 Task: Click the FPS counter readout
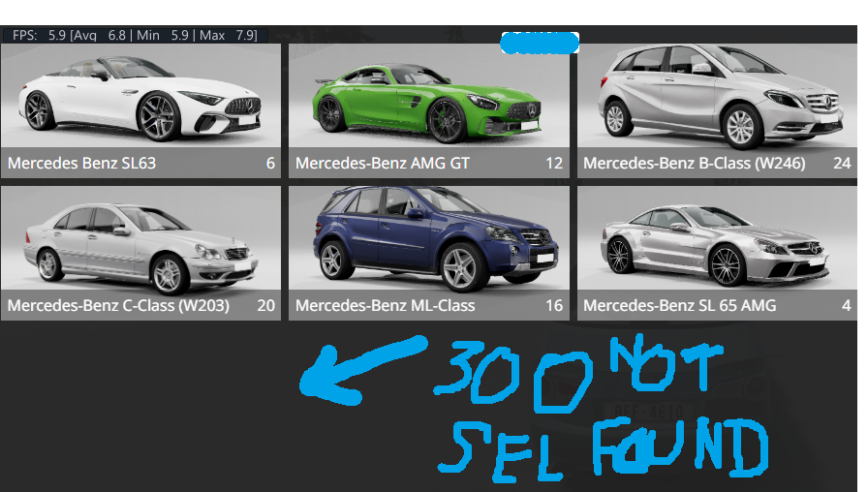pos(135,36)
